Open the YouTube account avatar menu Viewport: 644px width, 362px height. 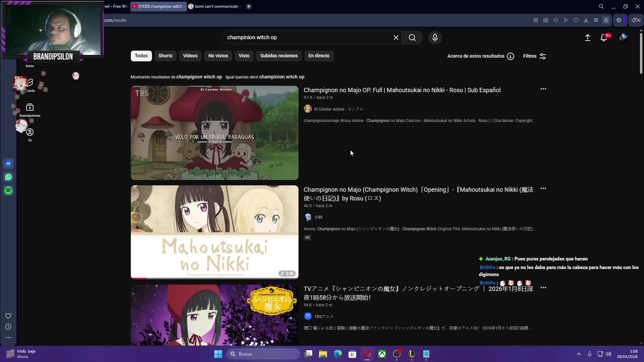click(x=623, y=37)
